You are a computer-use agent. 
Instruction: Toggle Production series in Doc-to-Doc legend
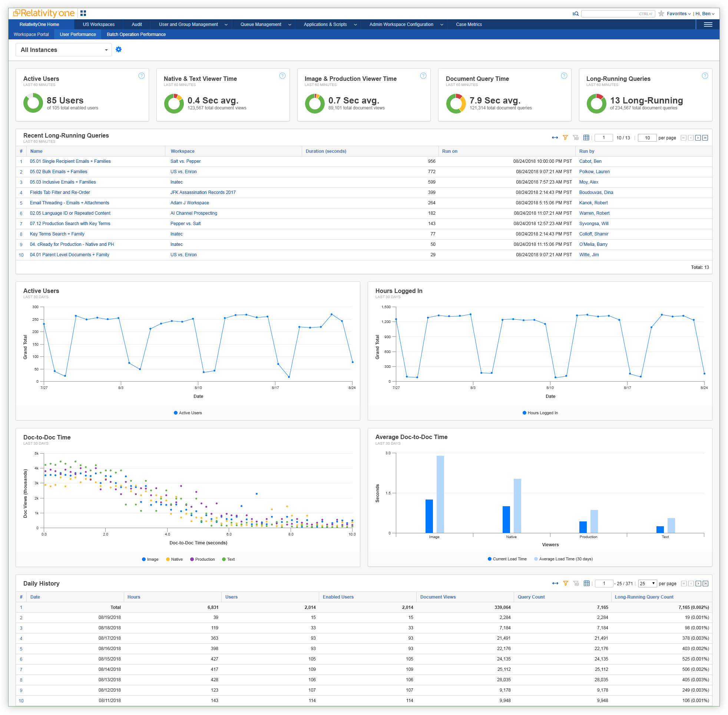point(202,559)
